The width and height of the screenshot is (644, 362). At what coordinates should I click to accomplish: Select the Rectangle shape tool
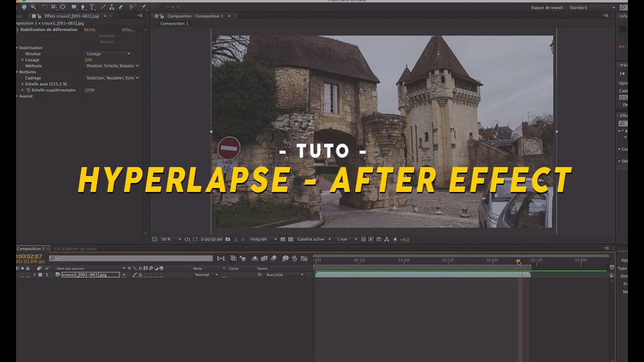[x=74, y=7]
